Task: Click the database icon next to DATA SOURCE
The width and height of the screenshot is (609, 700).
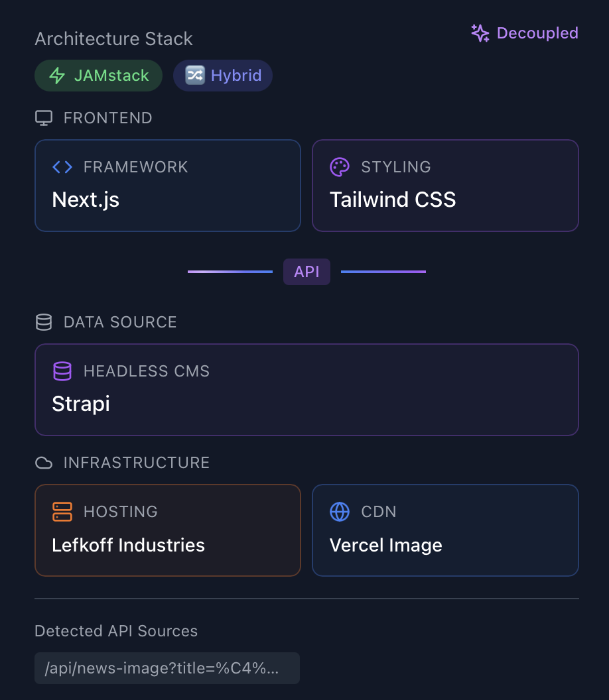Action: [x=44, y=322]
